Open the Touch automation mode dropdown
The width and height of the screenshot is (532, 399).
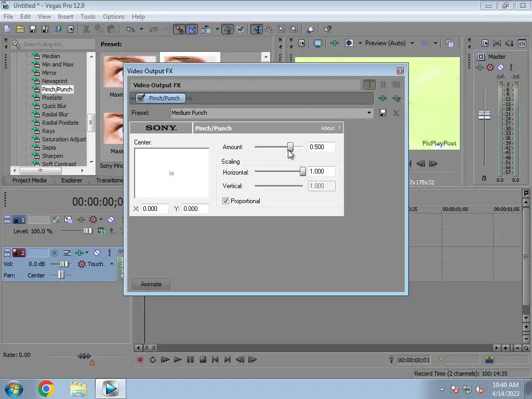pyautogui.click(x=112, y=264)
